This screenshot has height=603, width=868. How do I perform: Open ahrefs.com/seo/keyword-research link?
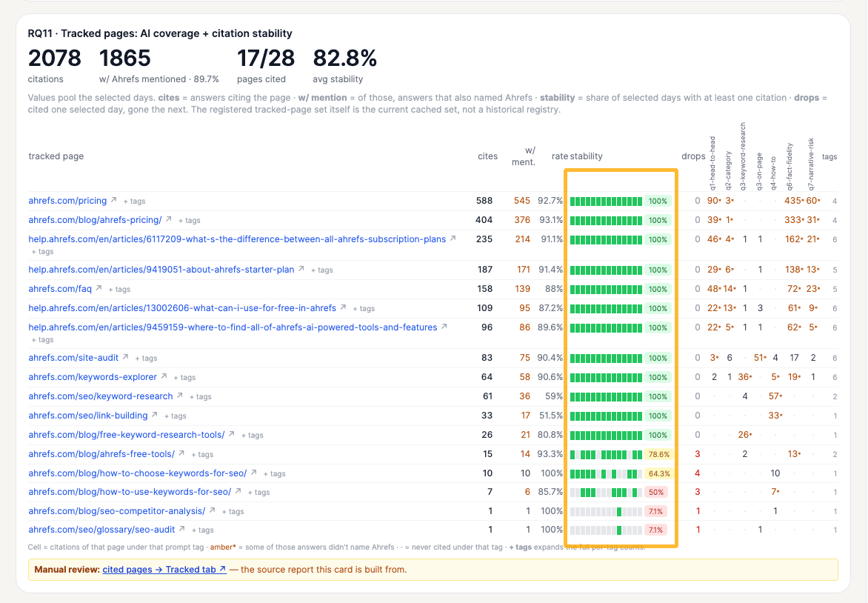pos(101,396)
